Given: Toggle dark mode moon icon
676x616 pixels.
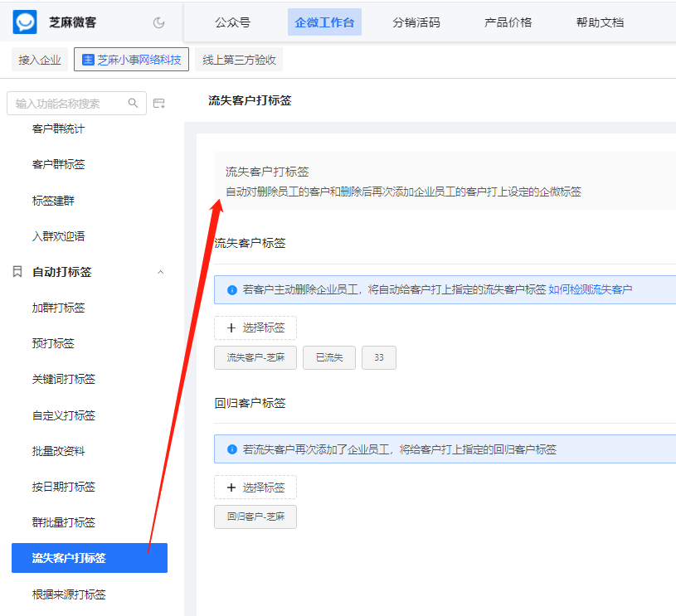Looking at the screenshot, I should tap(158, 22).
